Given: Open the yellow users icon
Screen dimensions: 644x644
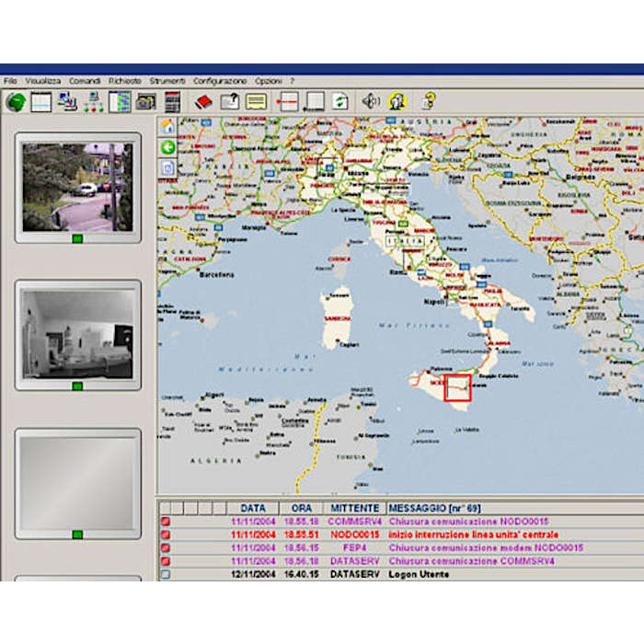Looking at the screenshot, I should (397, 101).
